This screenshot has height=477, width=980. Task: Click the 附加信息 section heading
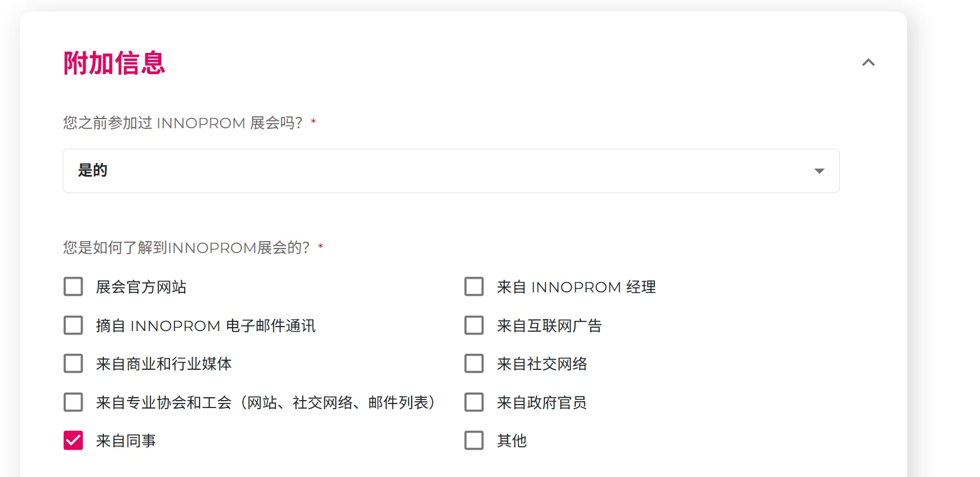(114, 63)
